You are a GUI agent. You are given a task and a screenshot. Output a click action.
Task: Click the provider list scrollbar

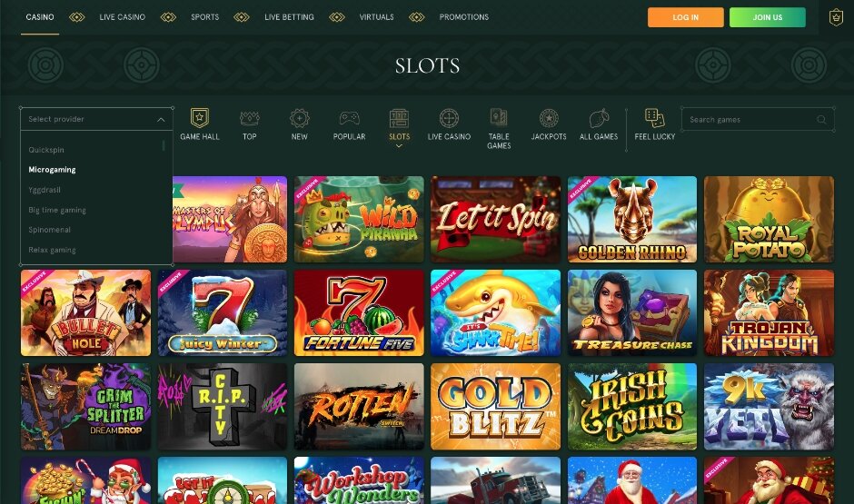click(164, 145)
